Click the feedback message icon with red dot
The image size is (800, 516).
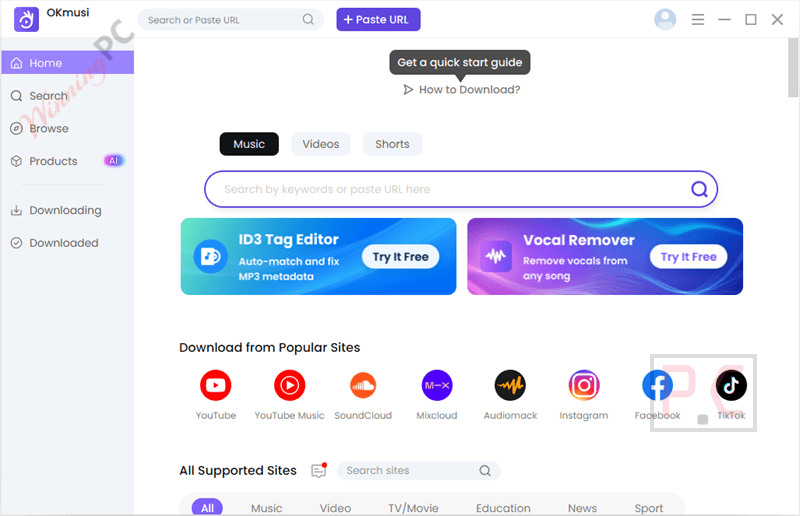point(319,470)
